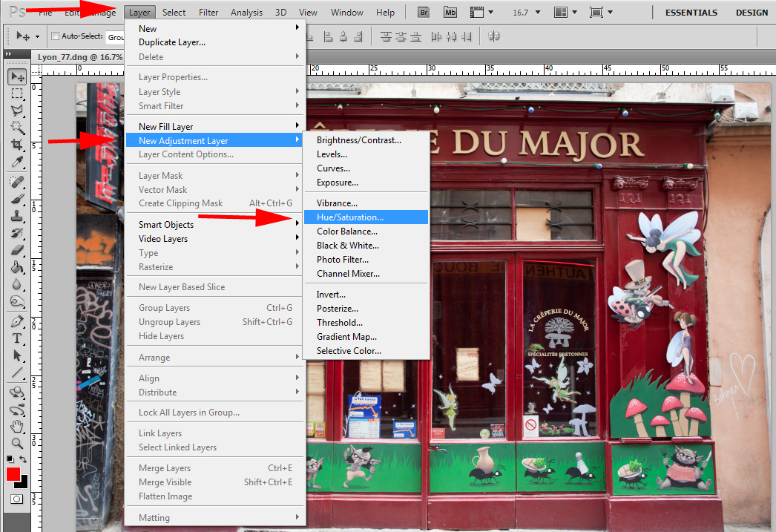This screenshot has width=776, height=532.
Task: Select the Magic Wand tool
Action: click(x=17, y=127)
